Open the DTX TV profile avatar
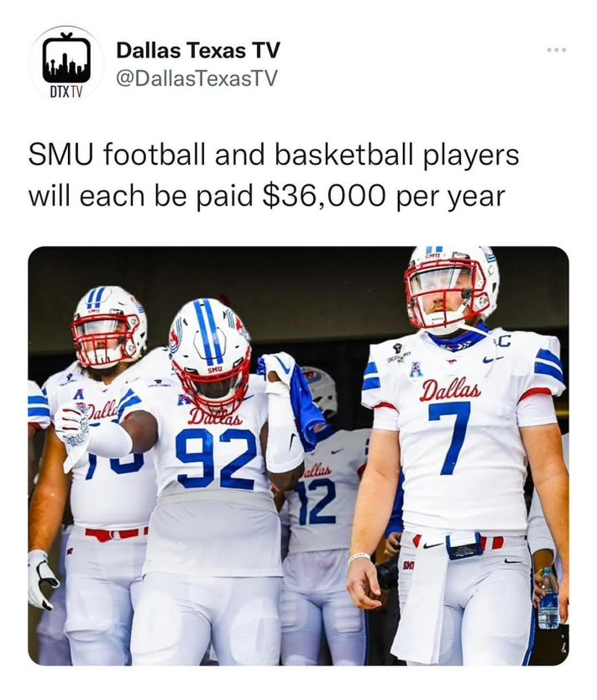 pos(66,64)
